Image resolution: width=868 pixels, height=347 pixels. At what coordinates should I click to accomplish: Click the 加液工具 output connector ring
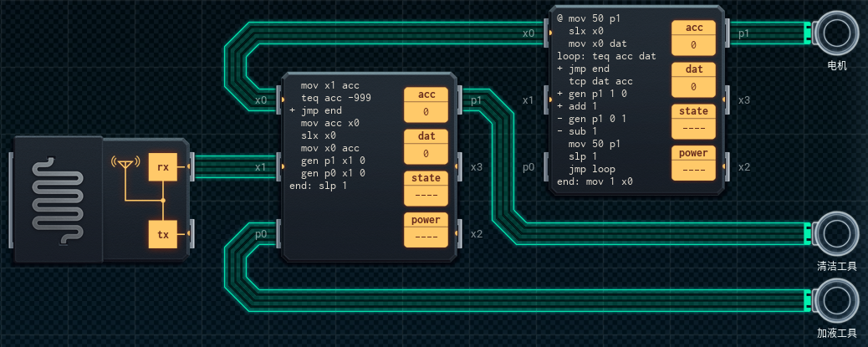836,300
